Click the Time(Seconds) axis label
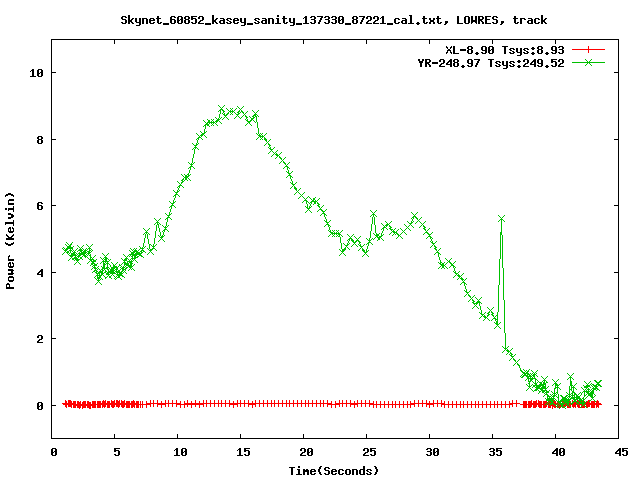 pyautogui.click(x=333, y=471)
